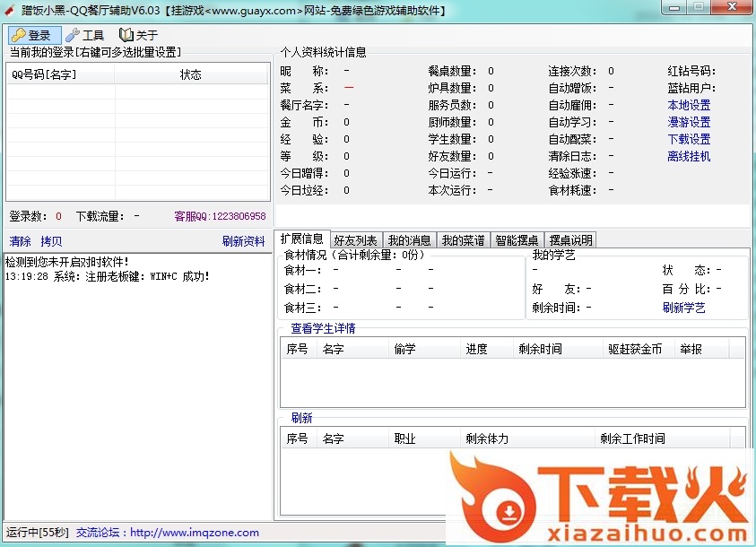Viewport: 756px width, 547px height.
Task: Click the 剩余时间 column header
Action: pos(559,349)
